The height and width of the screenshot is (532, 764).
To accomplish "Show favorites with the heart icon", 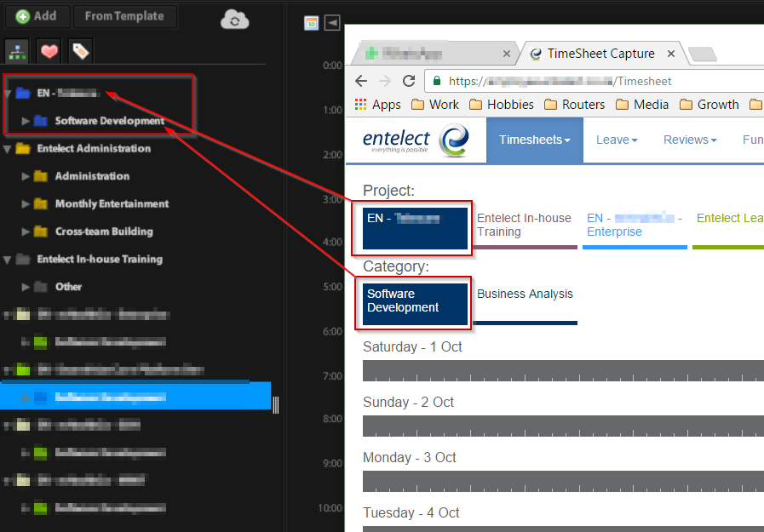I will (x=49, y=51).
